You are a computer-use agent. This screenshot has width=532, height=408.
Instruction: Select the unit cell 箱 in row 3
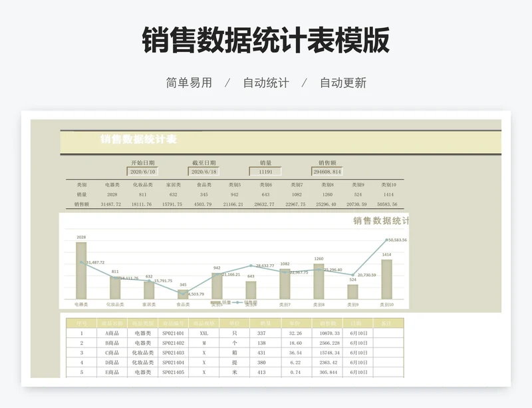click(235, 353)
